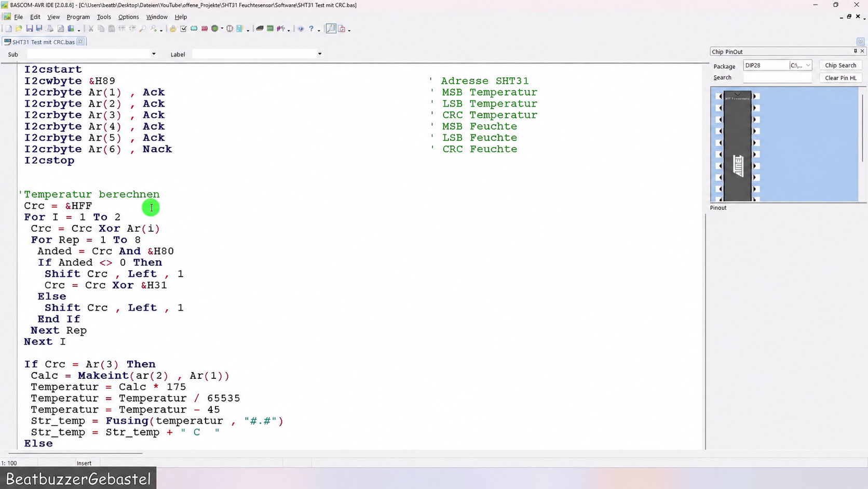Toggle the pin on the Chip PinOut panel
The height and width of the screenshot is (489, 868).
coord(855,51)
